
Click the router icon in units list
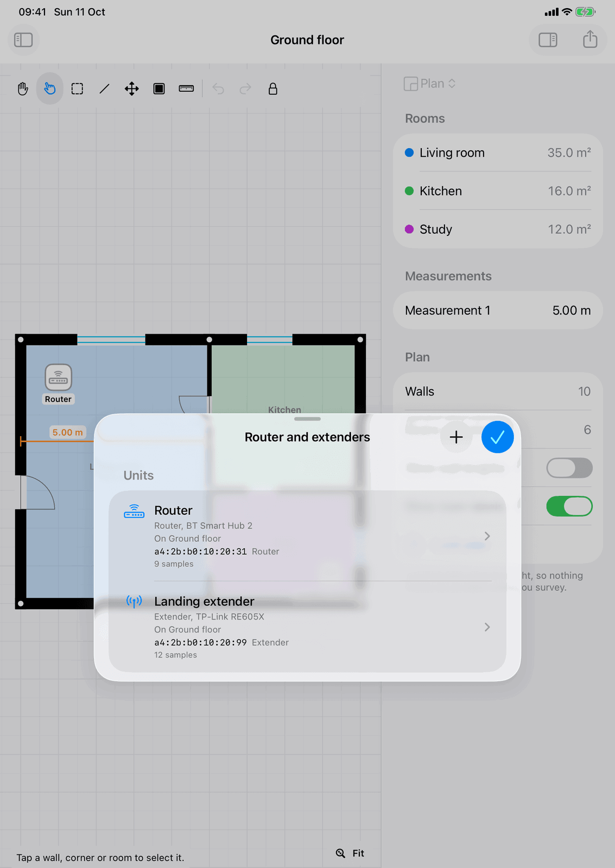click(x=134, y=512)
